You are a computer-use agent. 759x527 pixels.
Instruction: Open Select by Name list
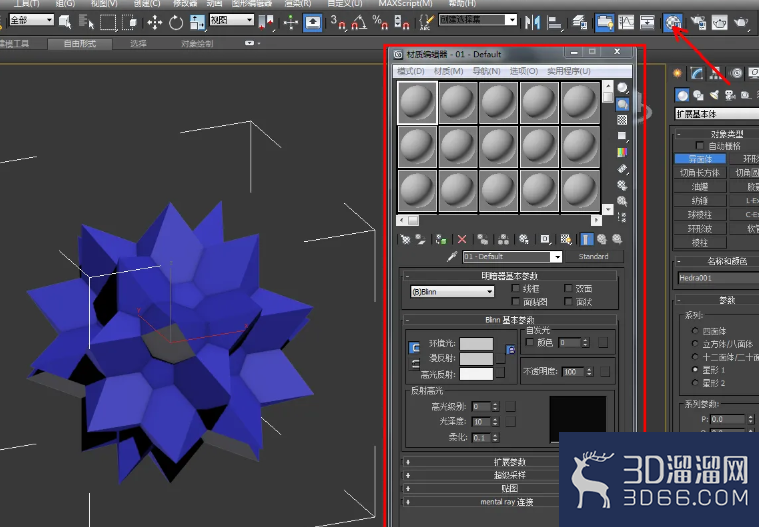click(86, 22)
